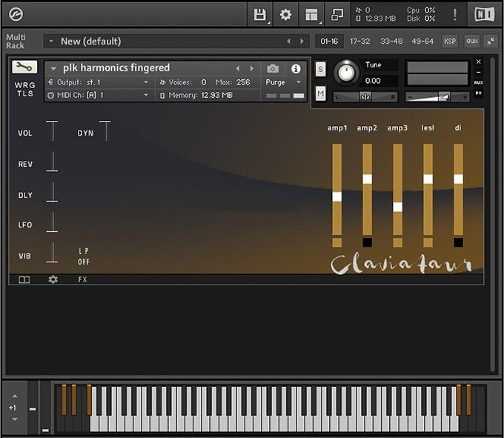Image resolution: width=504 pixels, height=438 pixels.
Task: Click WRG TLS label
Action: 25,90
